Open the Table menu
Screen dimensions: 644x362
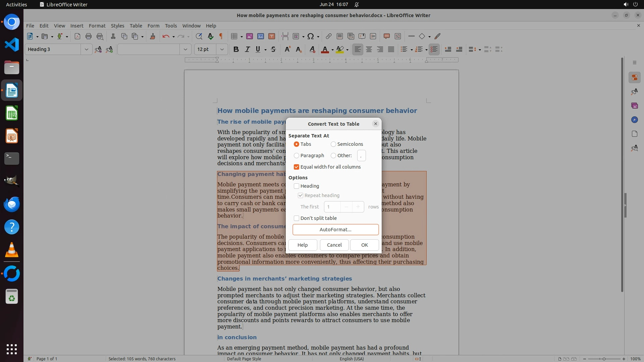pyautogui.click(x=136, y=25)
